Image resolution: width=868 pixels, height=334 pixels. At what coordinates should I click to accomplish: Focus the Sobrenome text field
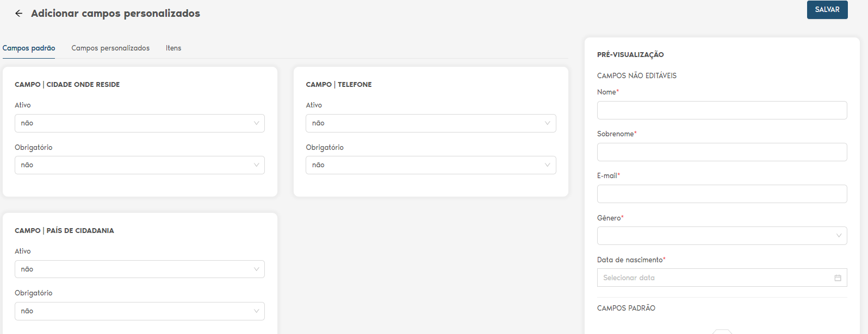[722, 152]
